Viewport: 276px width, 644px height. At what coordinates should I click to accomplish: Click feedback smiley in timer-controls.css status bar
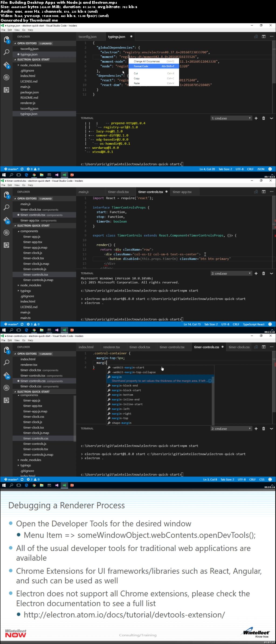pos(270,480)
